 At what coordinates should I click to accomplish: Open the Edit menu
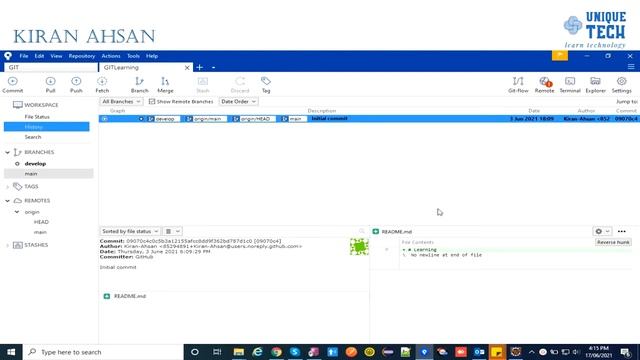click(x=39, y=56)
